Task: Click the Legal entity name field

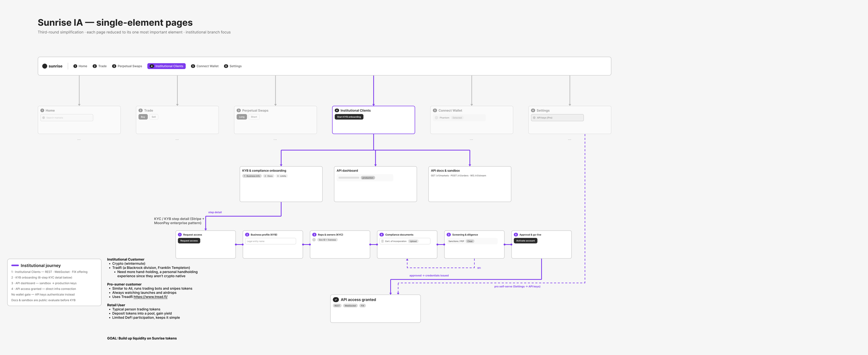Action: click(x=270, y=241)
